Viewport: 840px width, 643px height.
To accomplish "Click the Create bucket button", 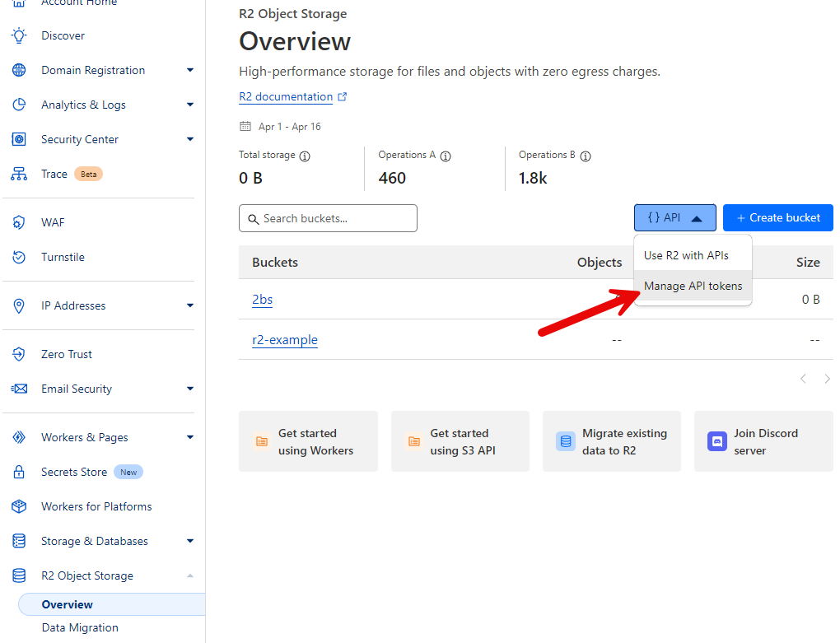I will click(x=778, y=218).
